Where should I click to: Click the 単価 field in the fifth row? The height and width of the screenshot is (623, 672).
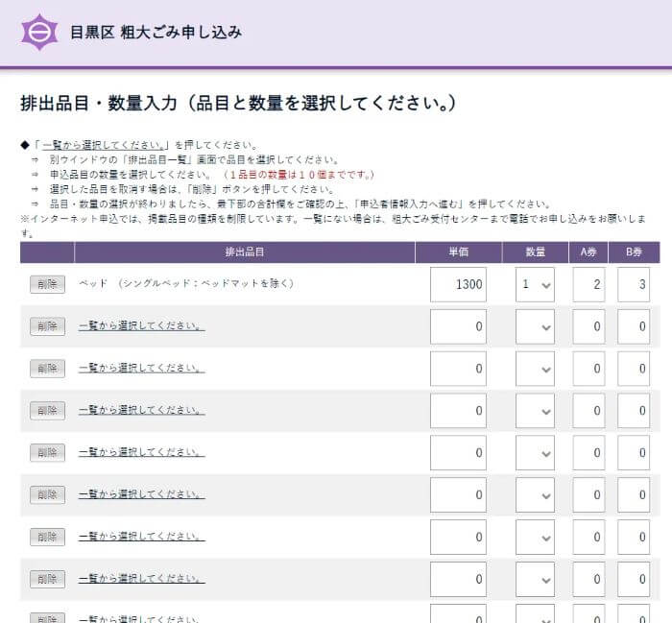[458, 452]
